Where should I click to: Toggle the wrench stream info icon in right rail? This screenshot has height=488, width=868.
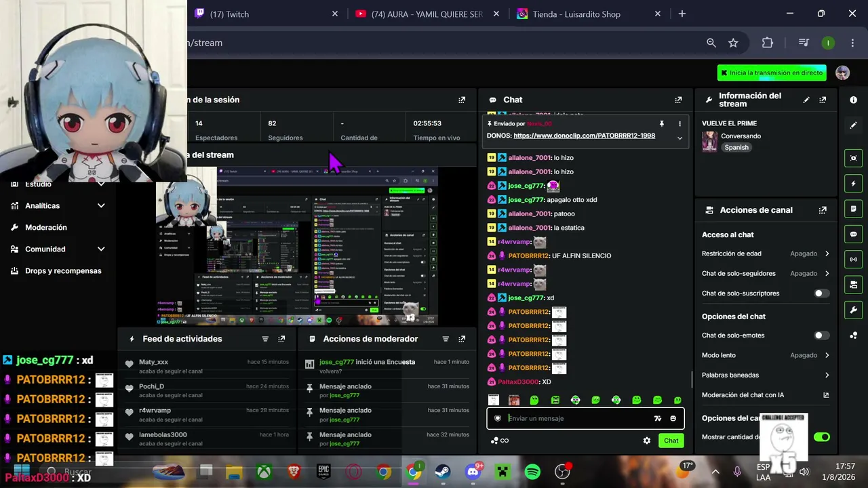pyautogui.click(x=853, y=310)
